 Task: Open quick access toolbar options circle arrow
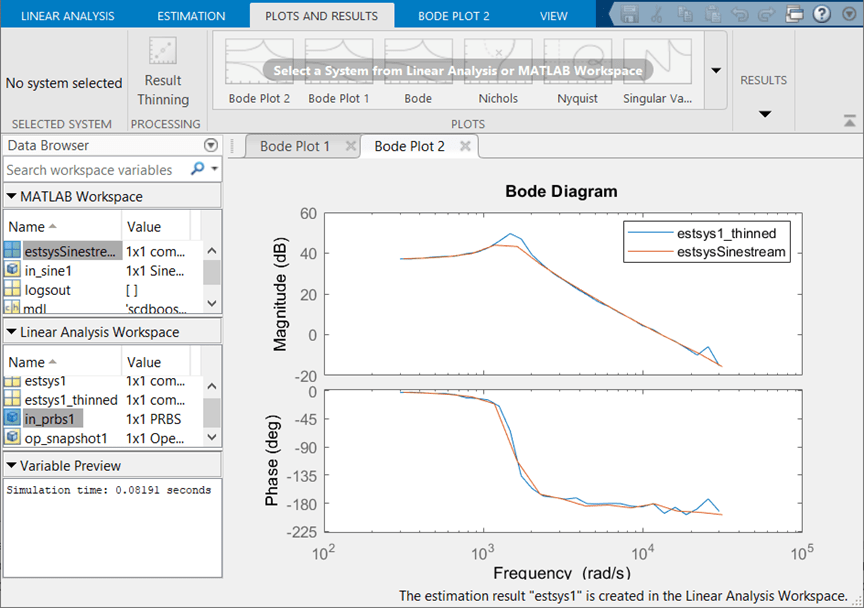(x=850, y=14)
